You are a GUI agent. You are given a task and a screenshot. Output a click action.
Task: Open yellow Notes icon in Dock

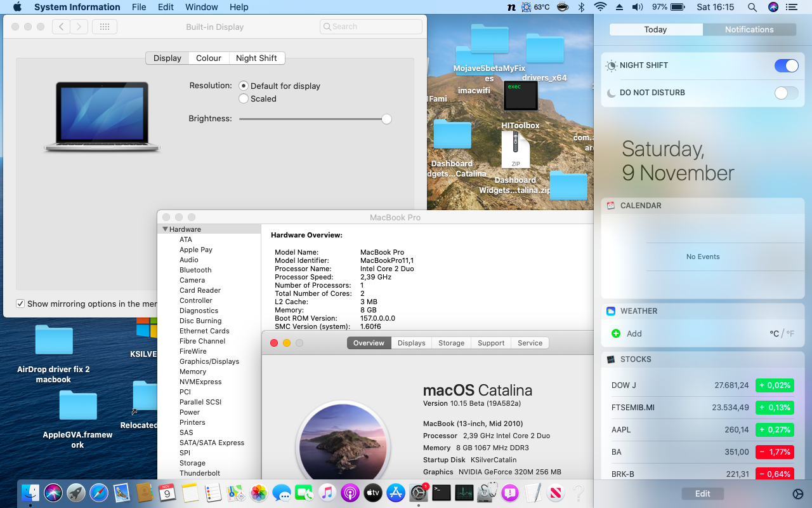click(x=190, y=492)
